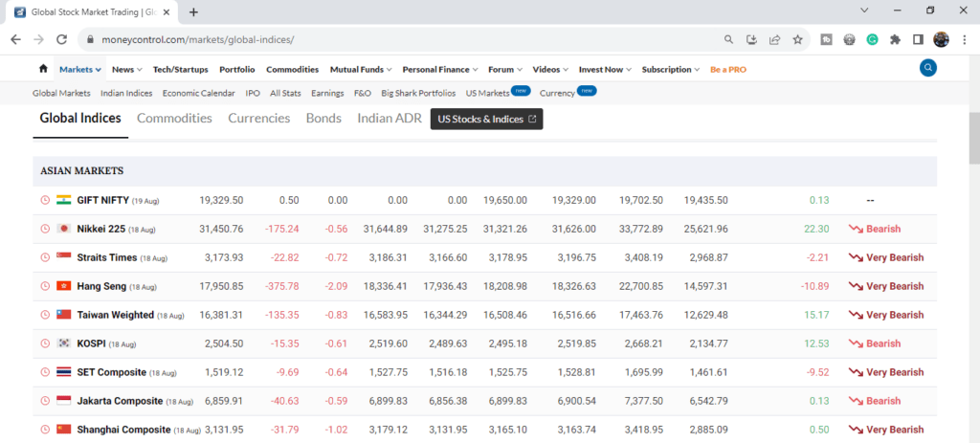Open the Indian Indices submenu link

[x=126, y=93]
